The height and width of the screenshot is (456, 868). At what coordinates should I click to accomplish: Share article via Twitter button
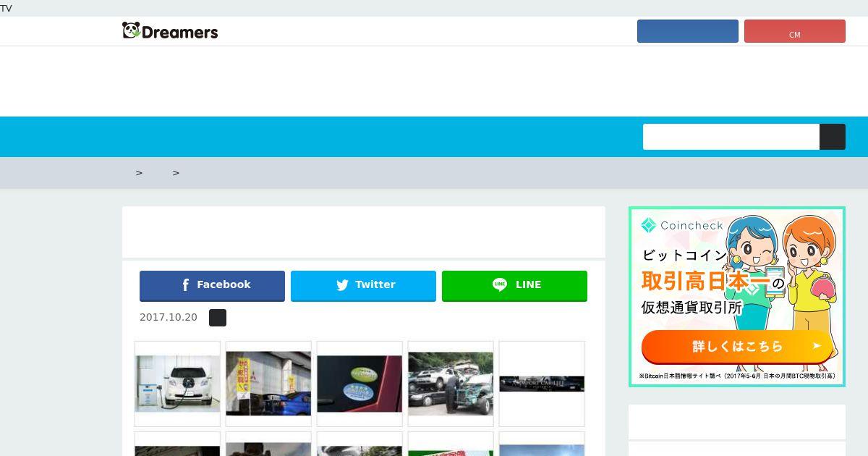click(363, 285)
